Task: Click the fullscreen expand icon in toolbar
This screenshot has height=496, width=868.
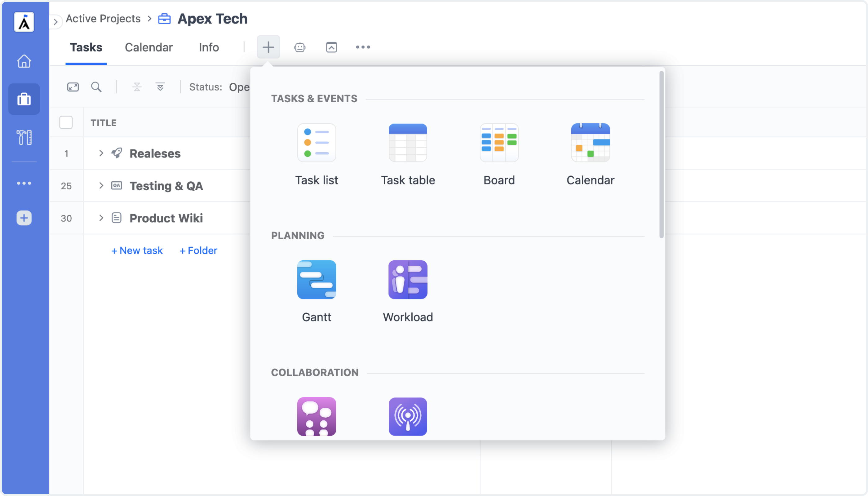Action: [x=73, y=87]
